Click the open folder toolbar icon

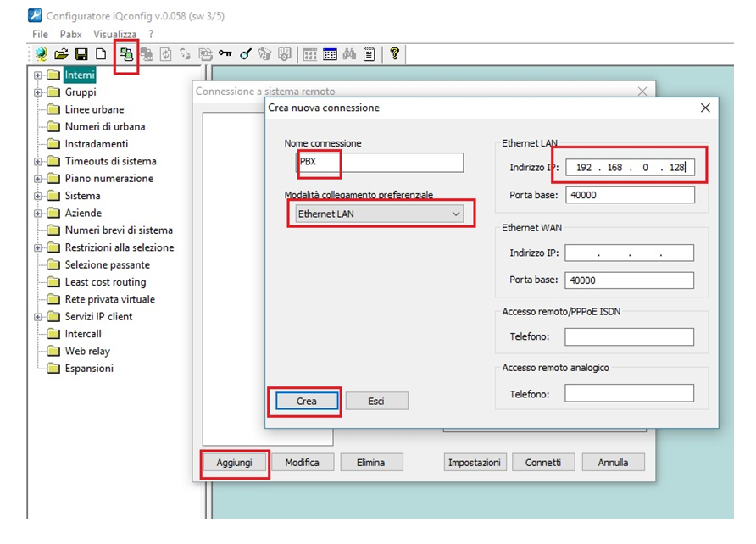61,54
